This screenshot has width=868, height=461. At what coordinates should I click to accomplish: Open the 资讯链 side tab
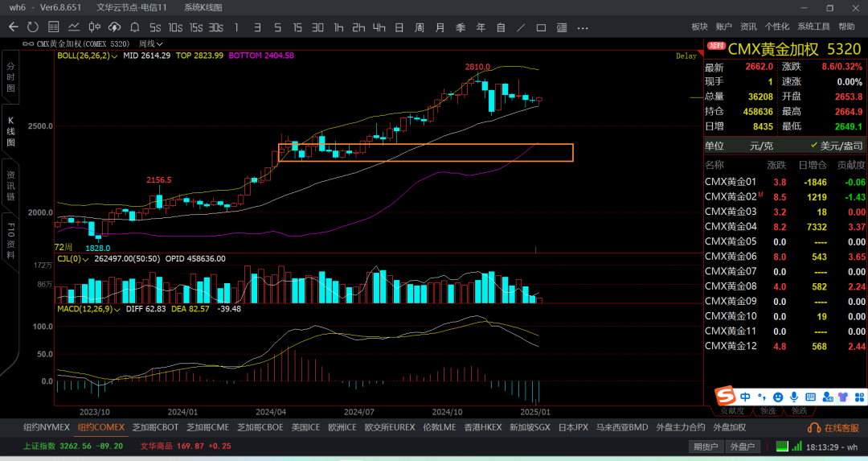10,185
